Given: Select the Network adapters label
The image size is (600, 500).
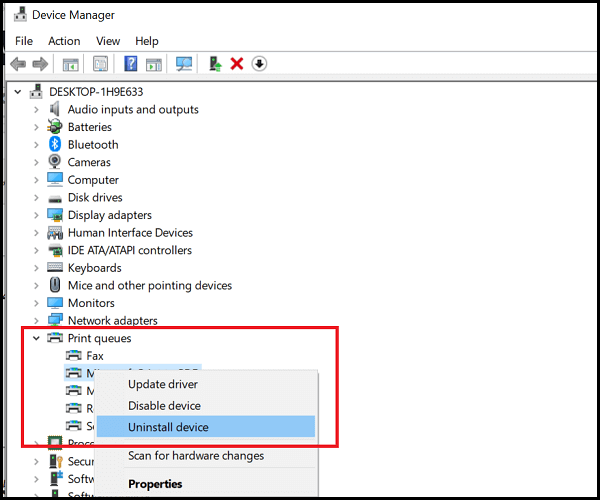Looking at the screenshot, I should click(x=112, y=321).
